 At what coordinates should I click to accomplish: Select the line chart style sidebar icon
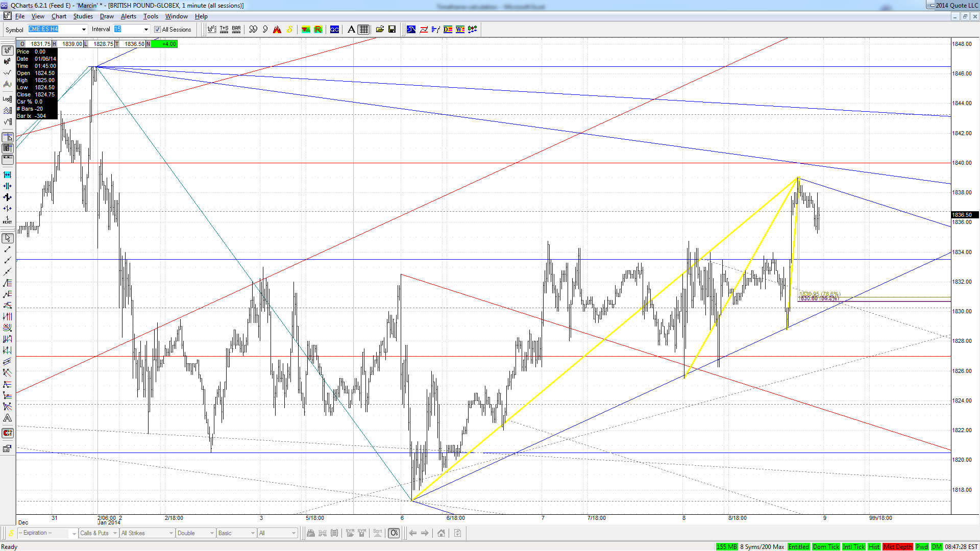(x=7, y=73)
